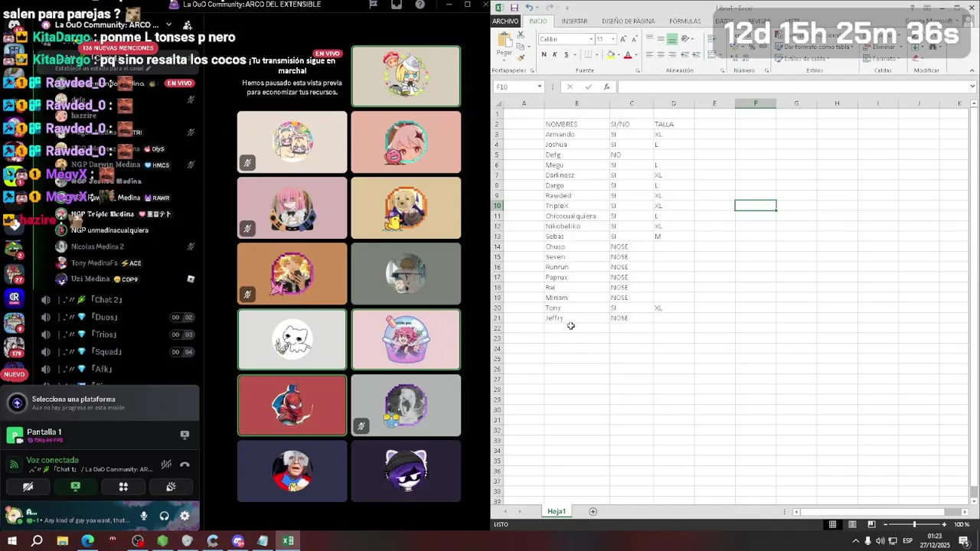Expand Fuente dialog launcher

click(x=639, y=70)
